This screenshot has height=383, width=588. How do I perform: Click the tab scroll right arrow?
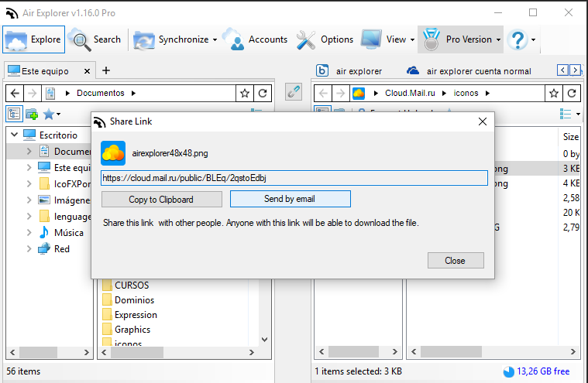[x=576, y=70]
